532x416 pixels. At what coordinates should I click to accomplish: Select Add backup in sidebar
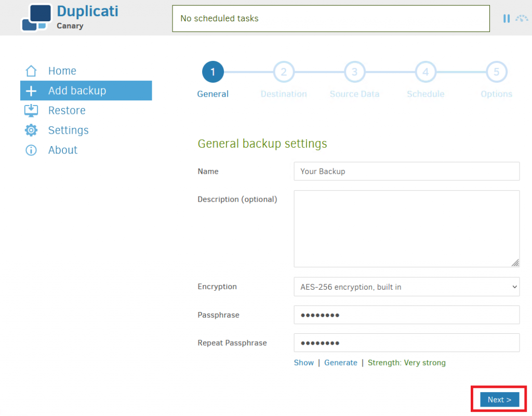86,90
